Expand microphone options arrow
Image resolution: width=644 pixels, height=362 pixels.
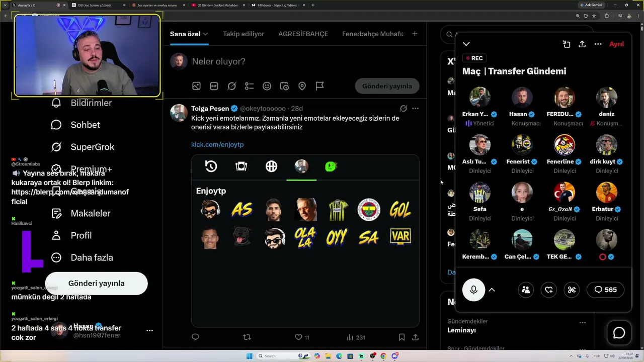coord(492,290)
